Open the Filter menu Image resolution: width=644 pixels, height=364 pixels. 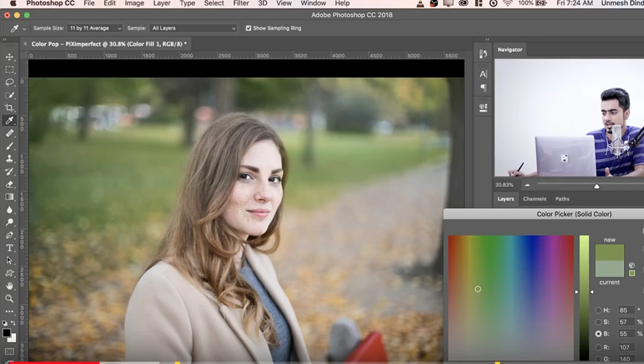tap(241, 3)
